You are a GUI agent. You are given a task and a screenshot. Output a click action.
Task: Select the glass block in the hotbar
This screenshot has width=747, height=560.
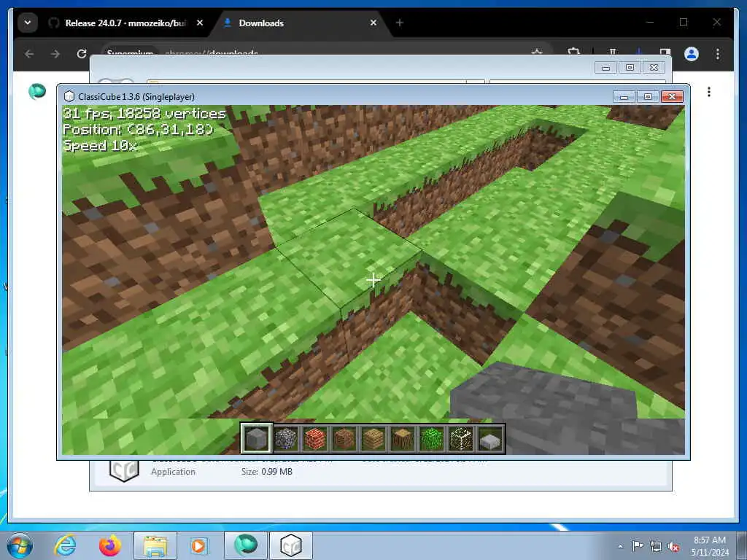[x=461, y=438]
